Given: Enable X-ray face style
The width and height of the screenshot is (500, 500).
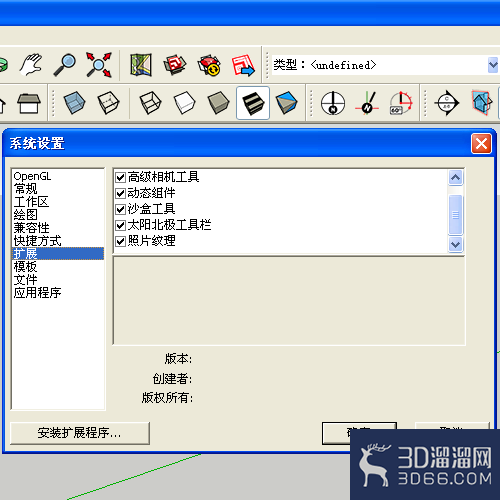Looking at the screenshot, I should pos(74,103).
